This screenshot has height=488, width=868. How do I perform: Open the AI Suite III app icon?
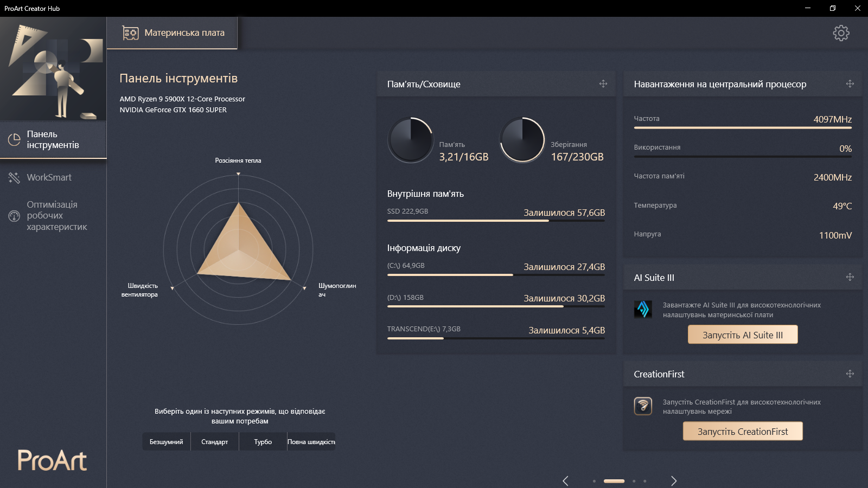[643, 310]
